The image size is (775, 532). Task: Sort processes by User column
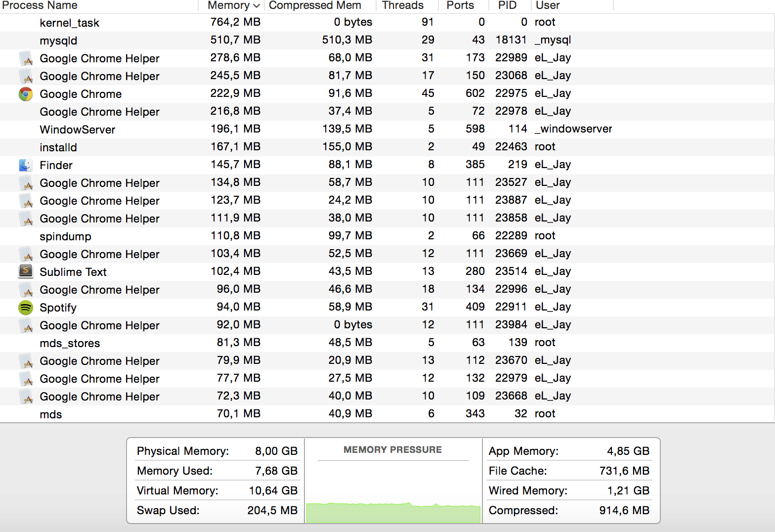coord(548,5)
